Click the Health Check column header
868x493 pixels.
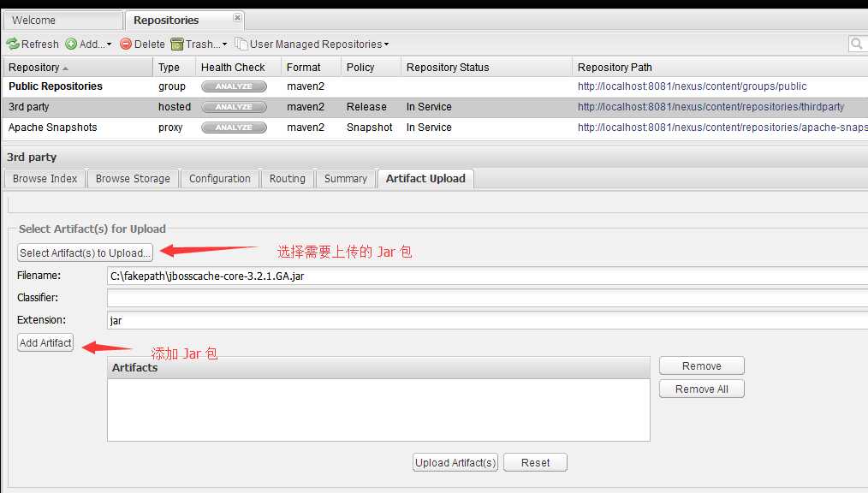[238, 68]
